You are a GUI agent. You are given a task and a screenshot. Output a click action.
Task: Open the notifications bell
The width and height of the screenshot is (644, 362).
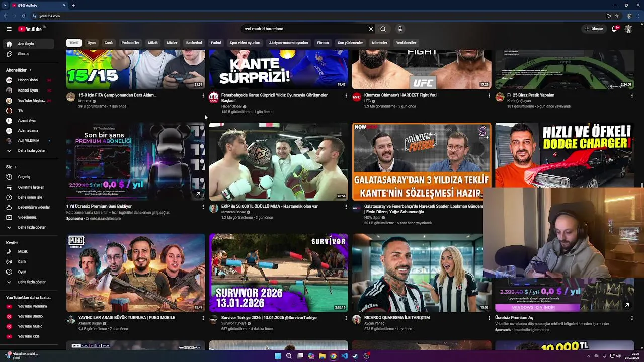(x=614, y=29)
